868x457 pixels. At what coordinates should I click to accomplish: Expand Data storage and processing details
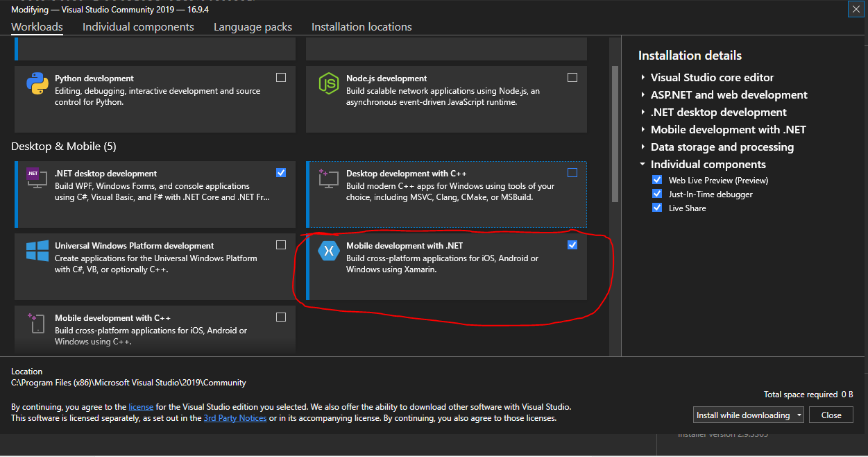click(x=643, y=147)
